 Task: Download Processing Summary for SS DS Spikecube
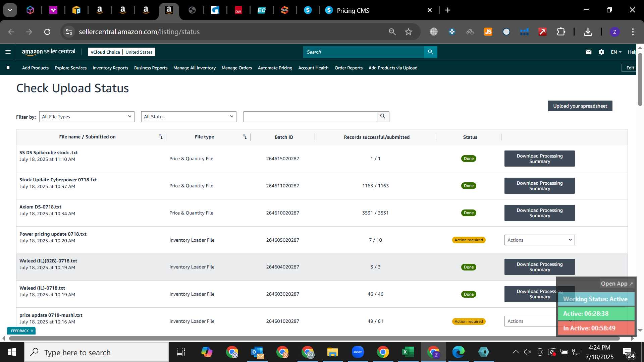539,159
